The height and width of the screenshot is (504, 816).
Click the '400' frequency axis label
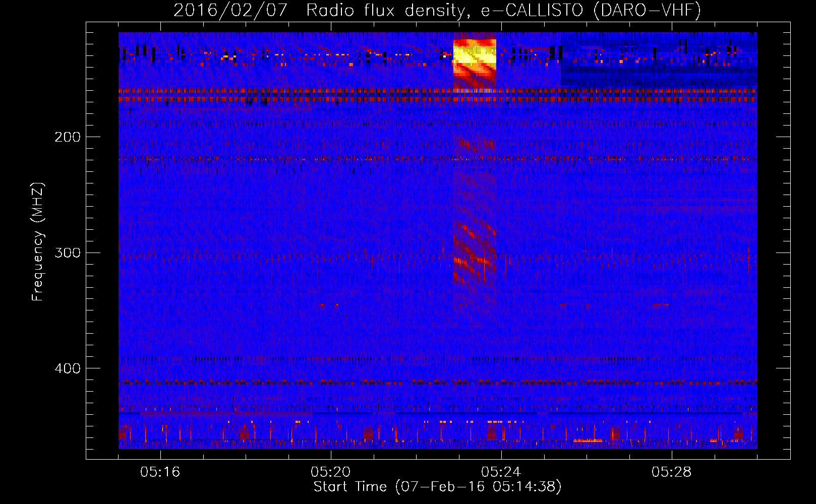68,368
